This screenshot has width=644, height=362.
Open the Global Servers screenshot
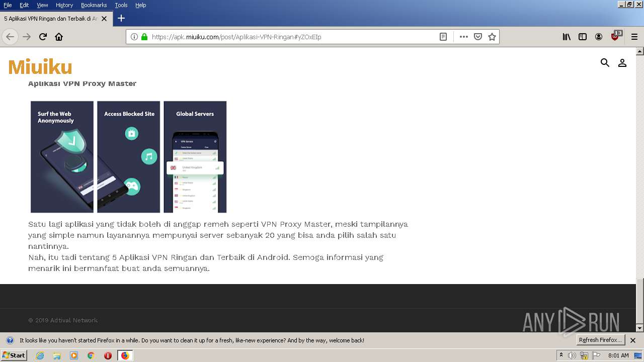tap(195, 157)
